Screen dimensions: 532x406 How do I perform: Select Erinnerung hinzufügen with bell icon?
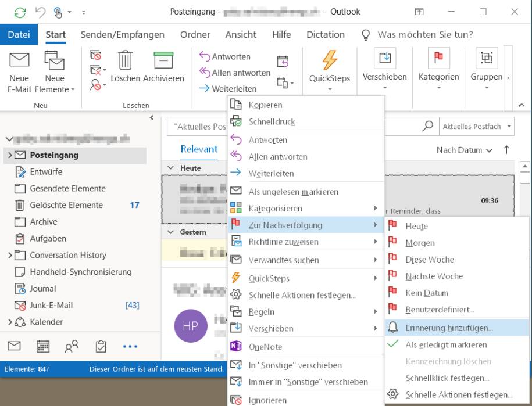tap(456, 328)
